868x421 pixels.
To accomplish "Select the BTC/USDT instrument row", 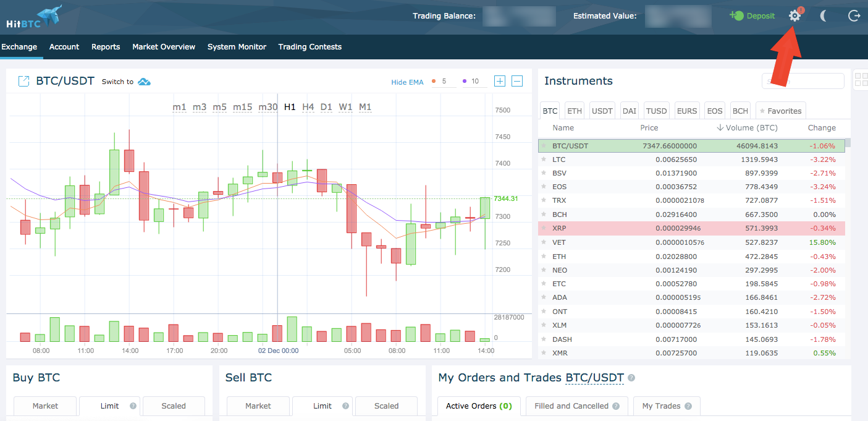I will (x=691, y=146).
